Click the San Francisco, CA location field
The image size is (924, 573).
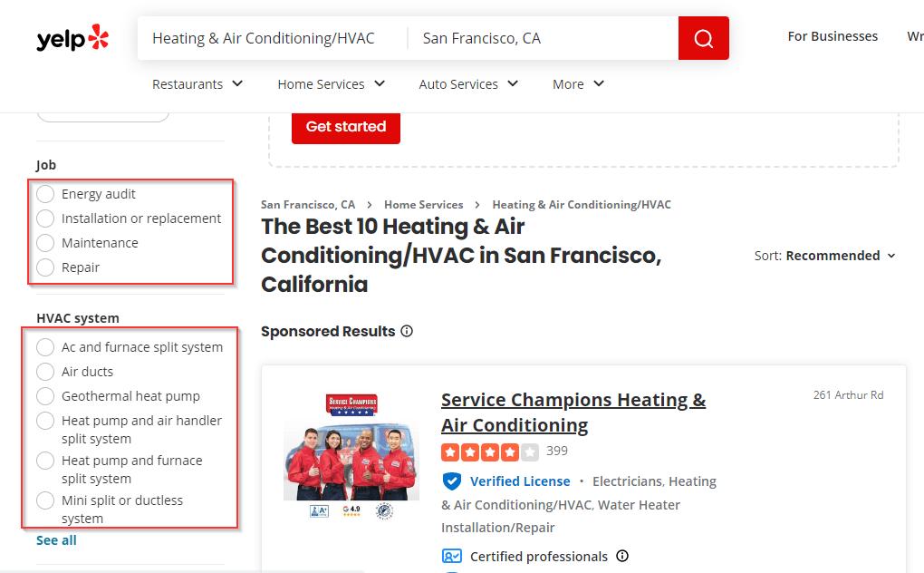click(x=542, y=38)
